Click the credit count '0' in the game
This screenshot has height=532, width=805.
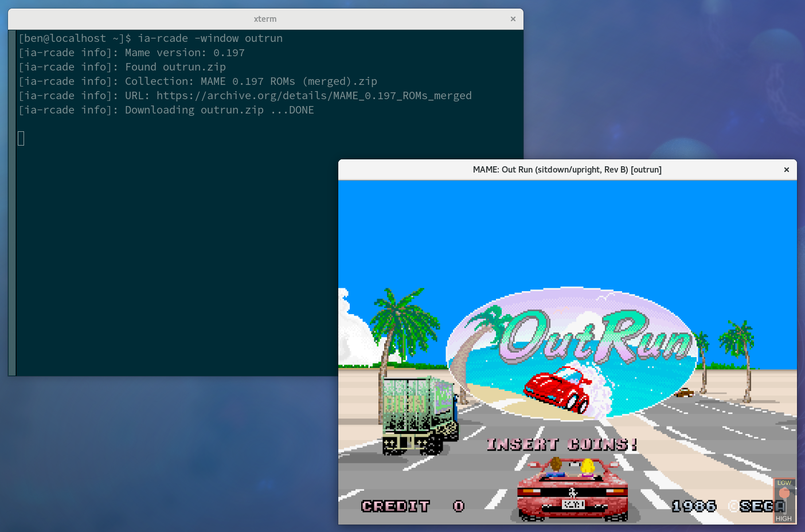tap(459, 506)
